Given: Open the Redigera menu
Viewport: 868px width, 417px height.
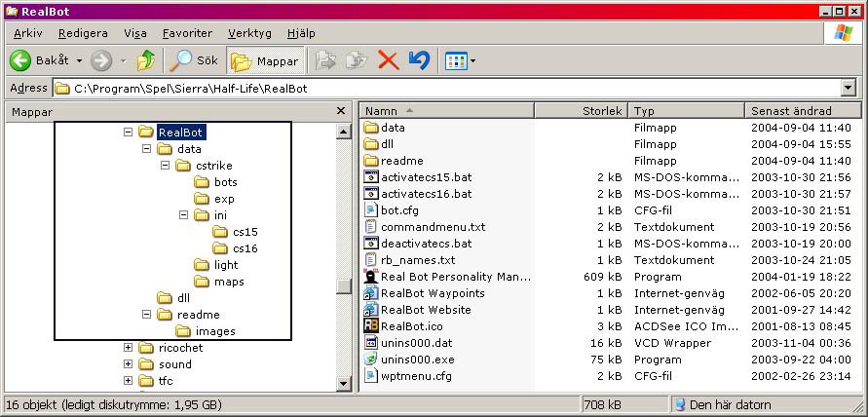Looking at the screenshot, I should pos(83,33).
